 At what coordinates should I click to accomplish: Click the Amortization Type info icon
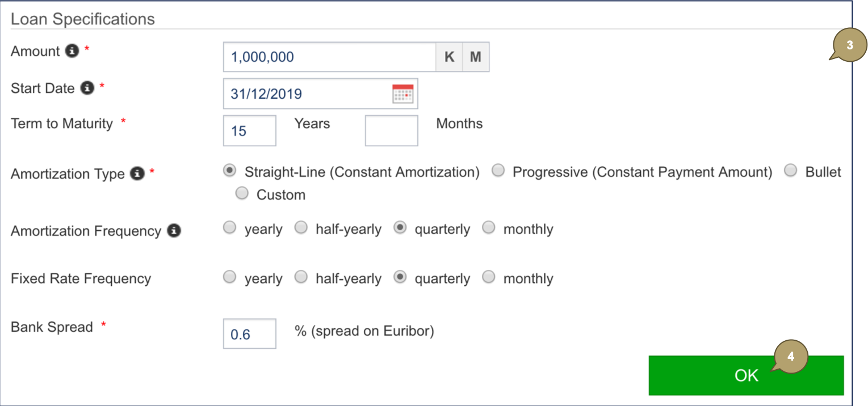(x=137, y=174)
